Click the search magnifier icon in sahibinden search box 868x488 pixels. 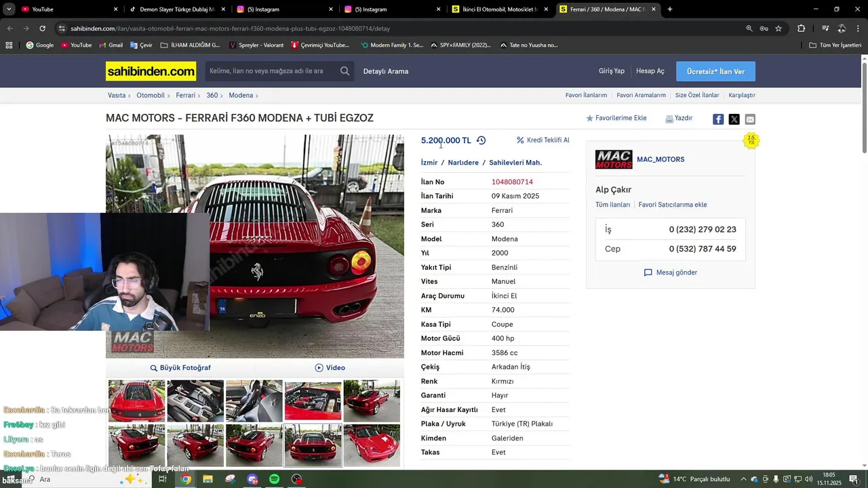(344, 71)
